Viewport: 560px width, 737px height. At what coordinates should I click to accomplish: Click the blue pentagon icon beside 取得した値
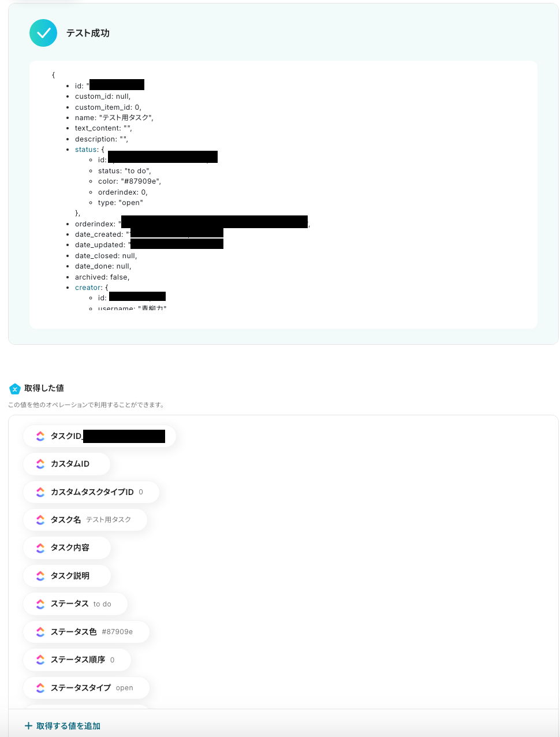(x=15, y=389)
